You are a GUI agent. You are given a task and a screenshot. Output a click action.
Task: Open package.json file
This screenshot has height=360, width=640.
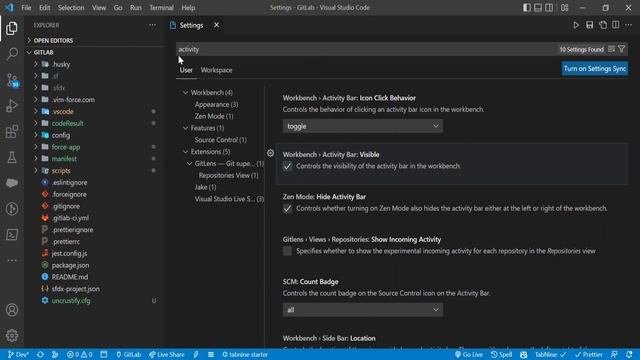point(70,265)
